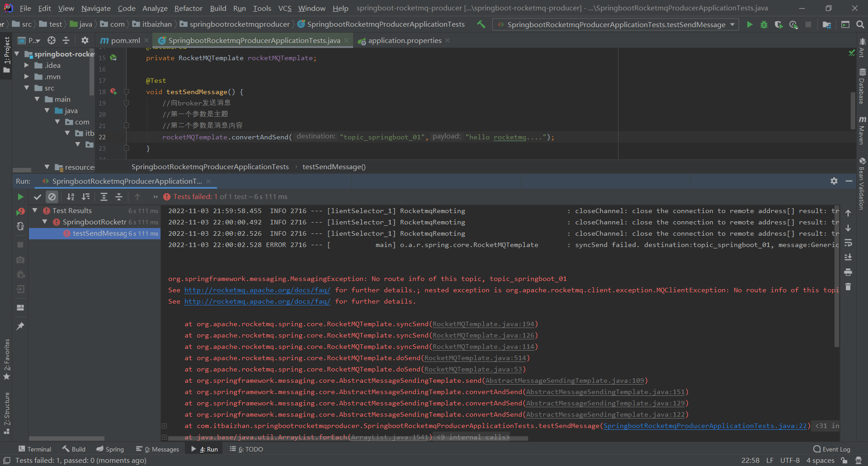Viewport: 868px width, 466px height.
Task: Open the Analyze menu
Action: pos(155,8)
